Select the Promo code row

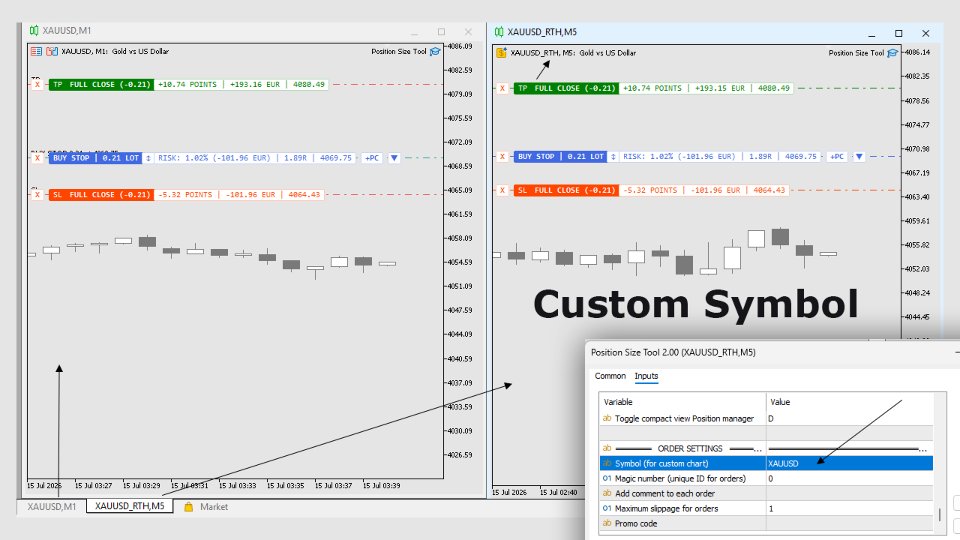(x=766, y=523)
